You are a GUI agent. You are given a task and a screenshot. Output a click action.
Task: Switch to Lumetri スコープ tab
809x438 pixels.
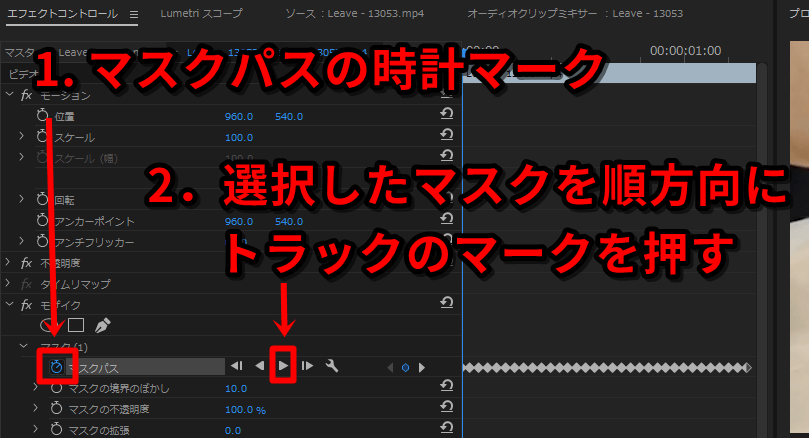point(201,13)
